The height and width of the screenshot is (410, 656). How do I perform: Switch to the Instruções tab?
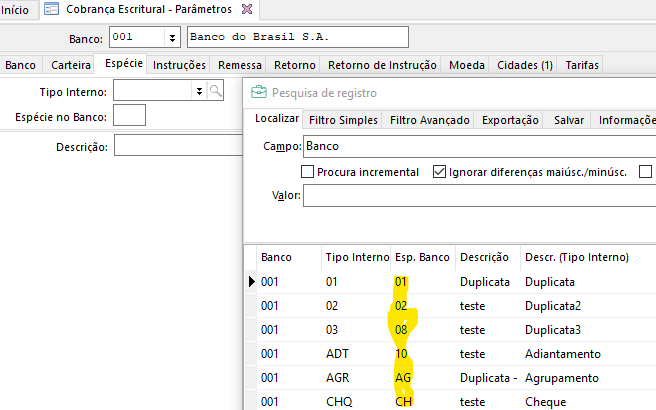coord(179,65)
